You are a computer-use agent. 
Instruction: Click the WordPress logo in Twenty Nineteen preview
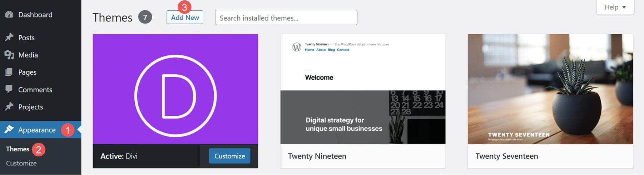(x=297, y=47)
